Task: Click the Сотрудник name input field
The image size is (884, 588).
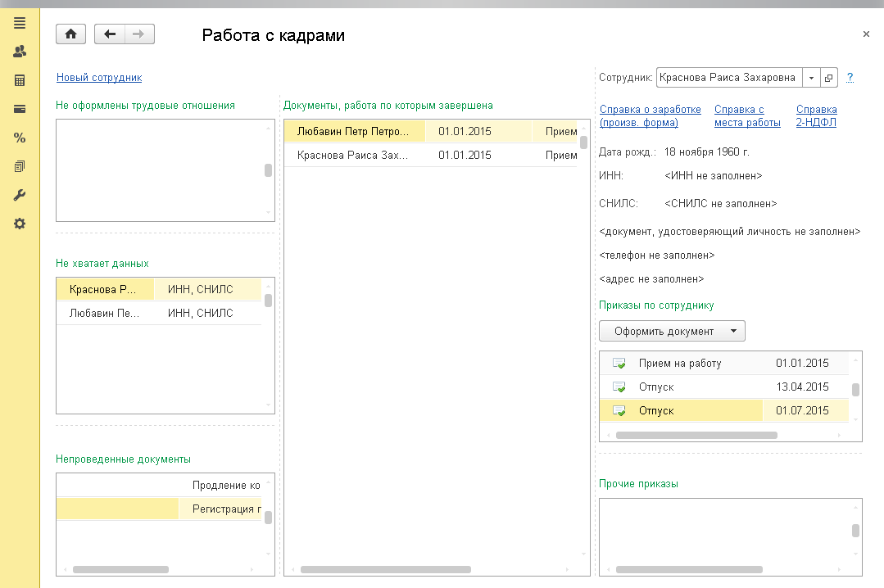Action: point(729,78)
